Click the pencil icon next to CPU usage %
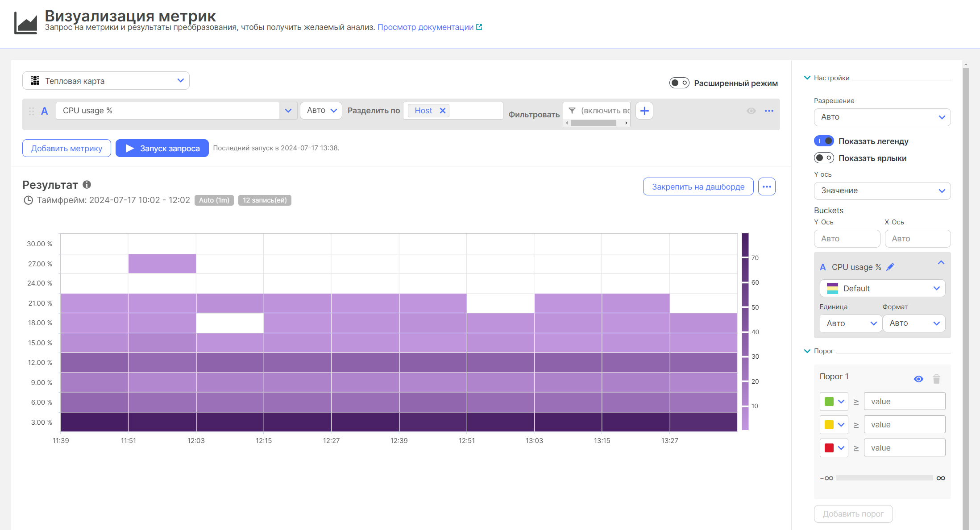 (x=890, y=267)
